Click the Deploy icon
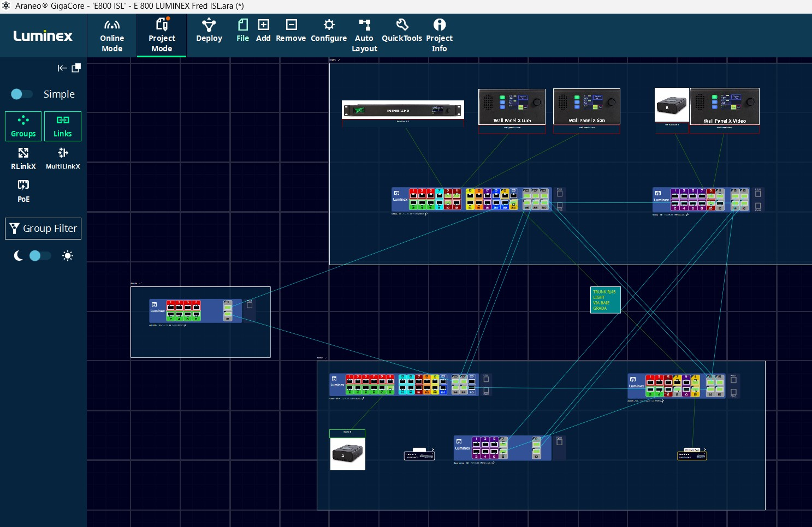 (x=209, y=31)
